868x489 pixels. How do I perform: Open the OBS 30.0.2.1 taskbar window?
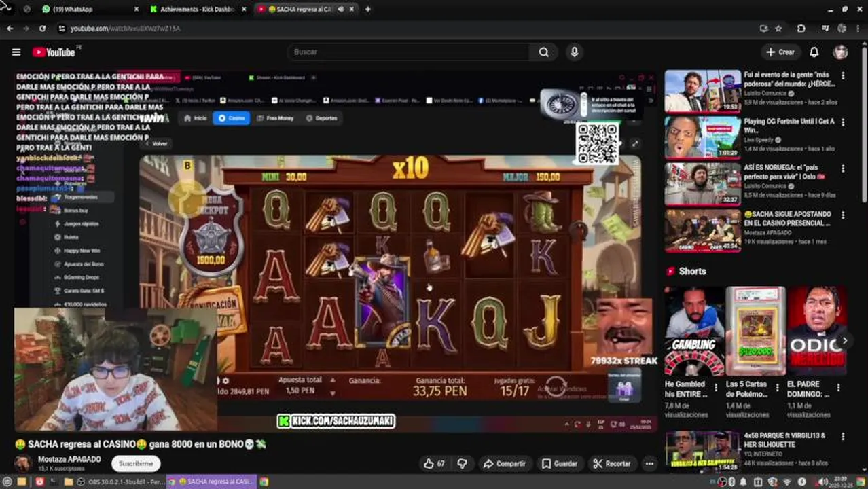[x=121, y=482]
